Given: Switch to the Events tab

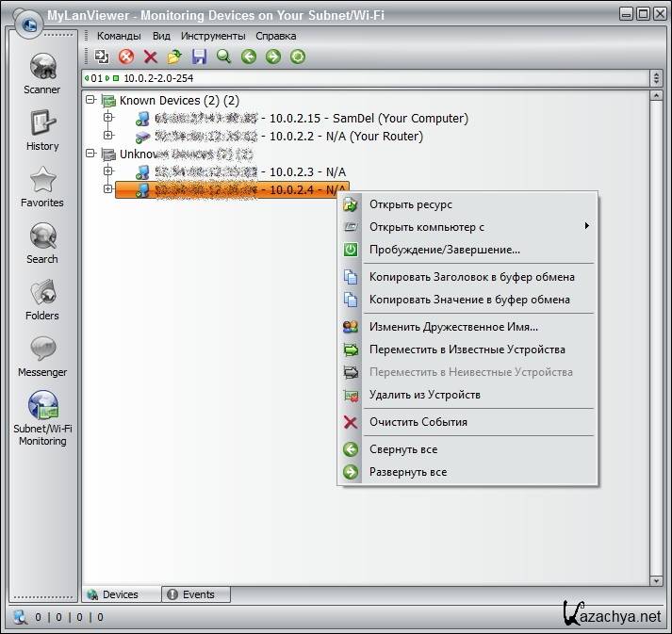Looking at the screenshot, I should coord(196,594).
